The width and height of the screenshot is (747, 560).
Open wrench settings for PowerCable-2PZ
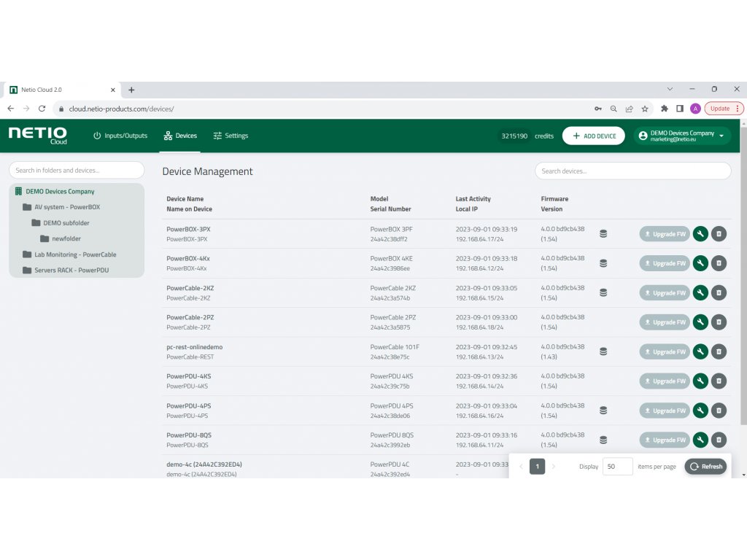click(x=700, y=322)
